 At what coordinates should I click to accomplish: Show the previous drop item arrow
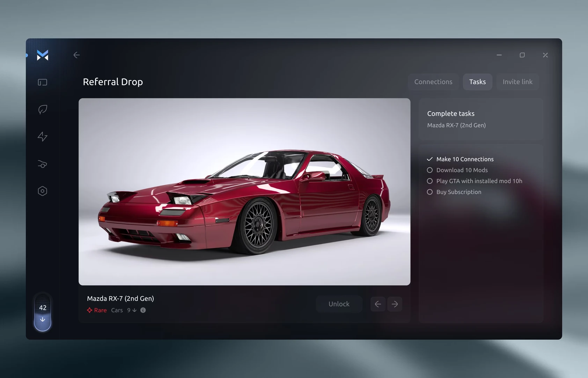click(x=378, y=304)
